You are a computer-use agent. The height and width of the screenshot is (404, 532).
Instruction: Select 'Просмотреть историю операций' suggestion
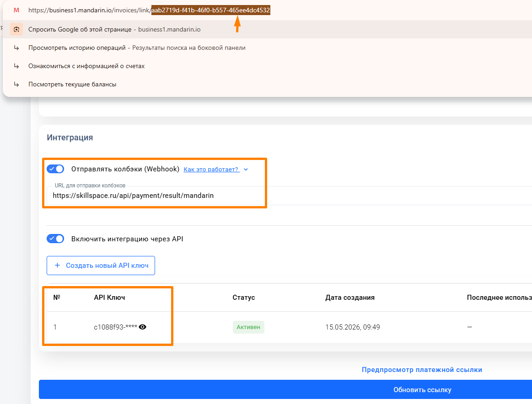[x=267, y=48]
